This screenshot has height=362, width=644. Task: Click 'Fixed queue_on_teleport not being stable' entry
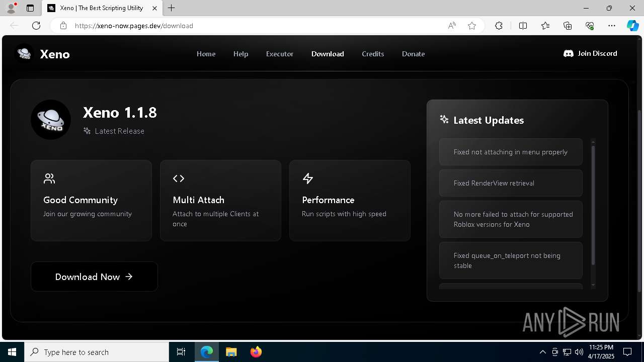(x=511, y=260)
